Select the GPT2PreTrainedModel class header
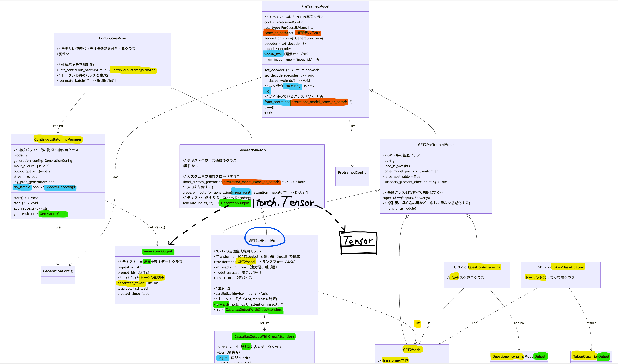 436,145
